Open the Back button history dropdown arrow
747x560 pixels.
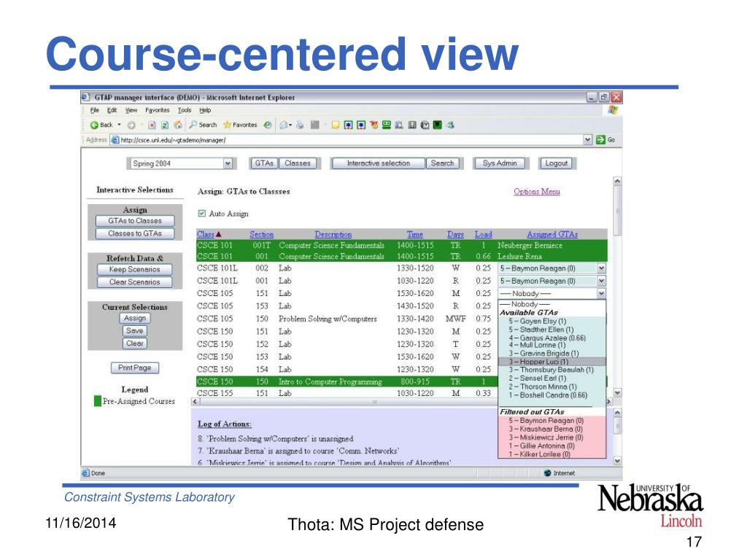click(119, 125)
